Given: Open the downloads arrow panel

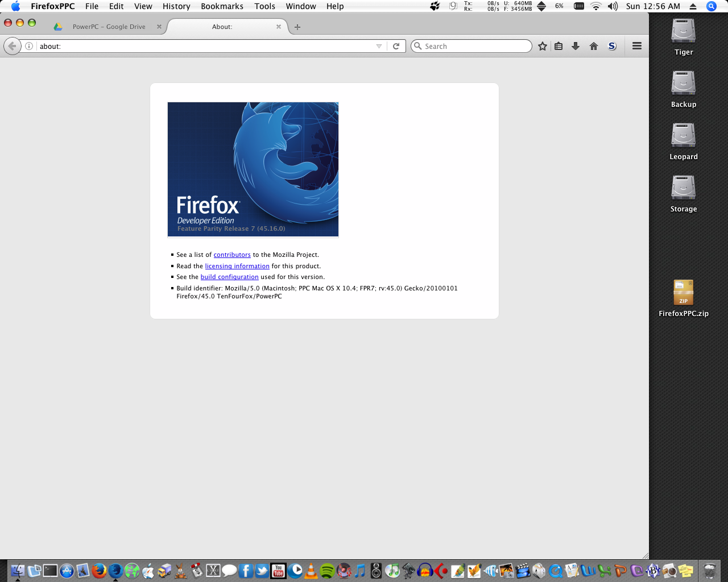Looking at the screenshot, I should click(x=576, y=46).
